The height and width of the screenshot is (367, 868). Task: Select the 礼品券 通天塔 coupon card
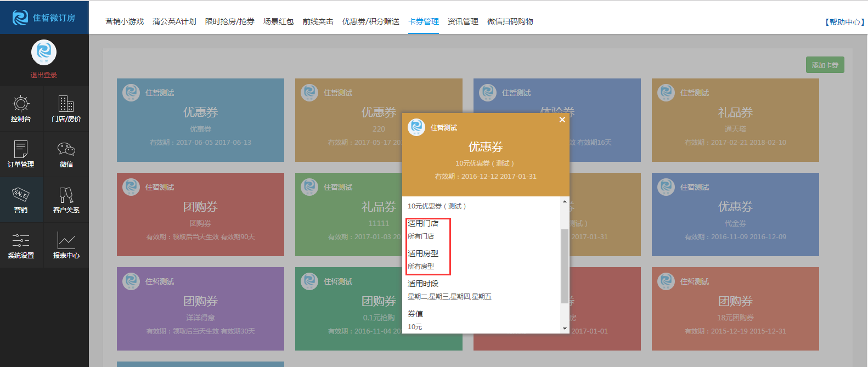click(x=735, y=120)
